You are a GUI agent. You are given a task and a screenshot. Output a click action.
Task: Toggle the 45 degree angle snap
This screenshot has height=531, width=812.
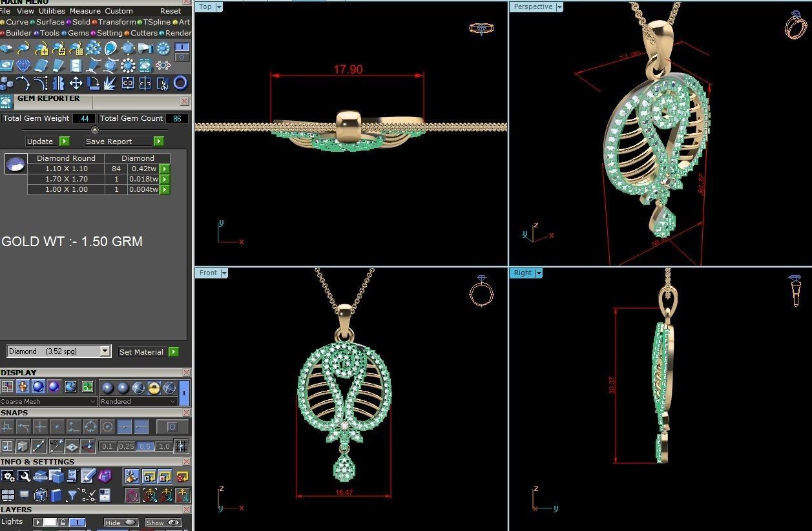coord(56,446)
